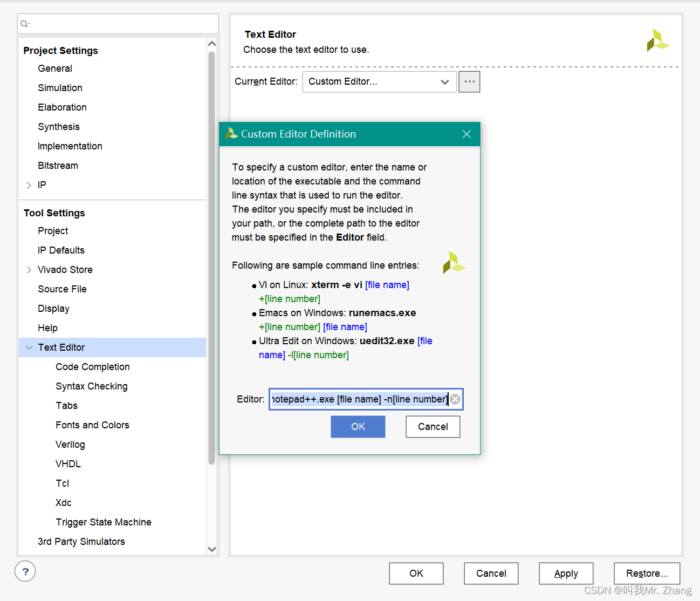
Task: Select Tabs under Text Editor
Action: pyautogui.click(x=66, y=406)
